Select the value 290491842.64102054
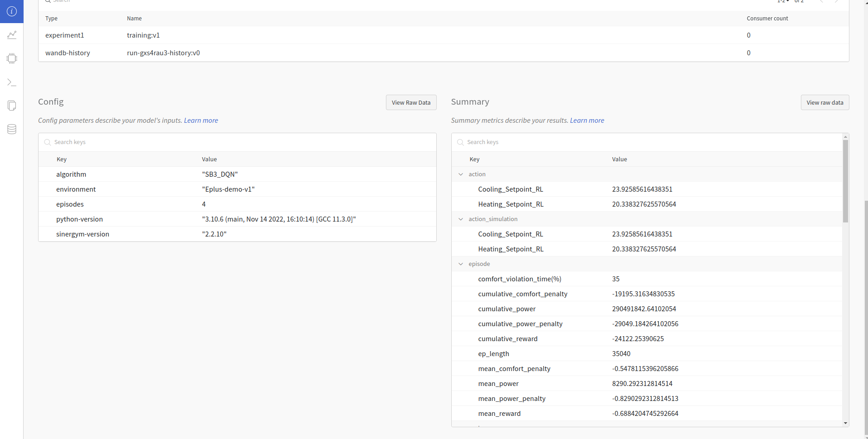868x439 pixels. [x=644, y=309]
